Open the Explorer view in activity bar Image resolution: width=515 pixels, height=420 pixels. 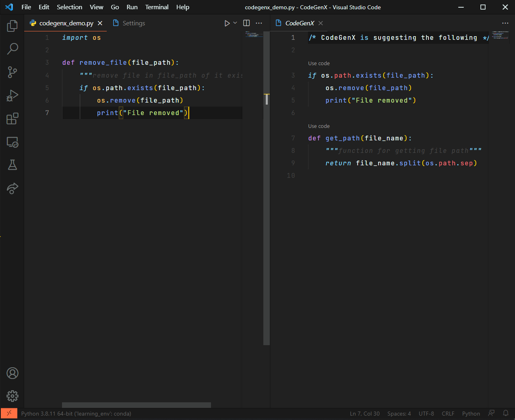[12, 26]
